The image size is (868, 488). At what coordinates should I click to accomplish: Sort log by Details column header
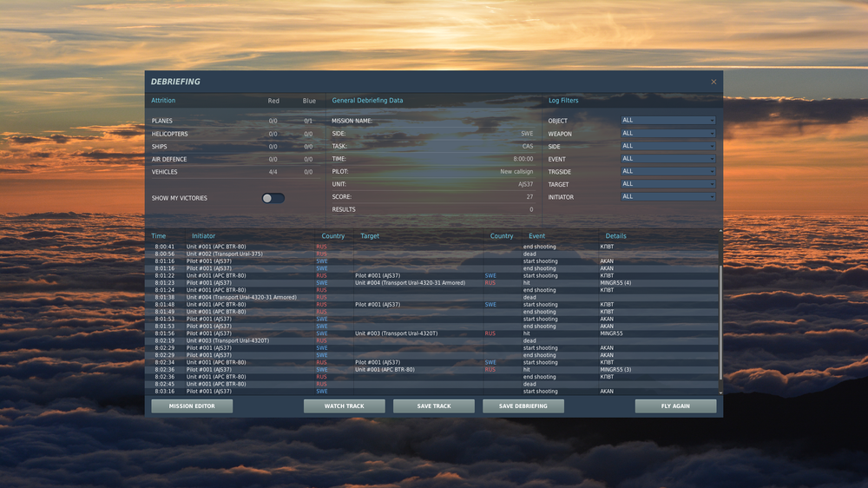(616, 236)
